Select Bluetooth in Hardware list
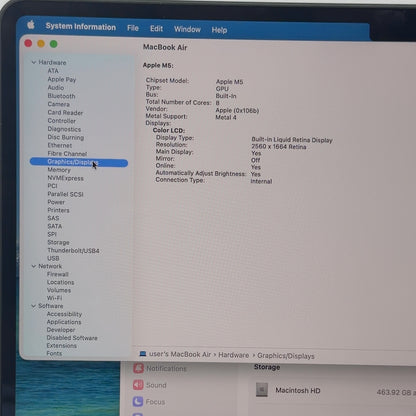 point(61,96)
